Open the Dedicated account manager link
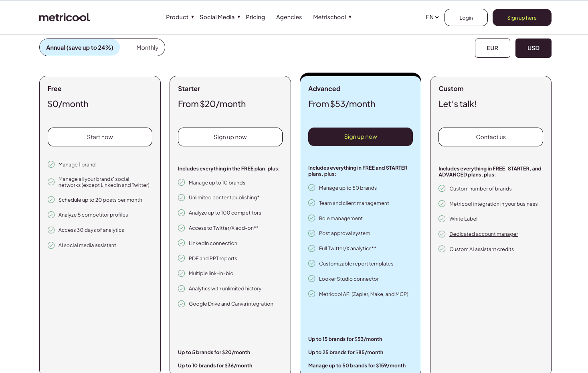The image size is (588, 373). tap(484, 234)
